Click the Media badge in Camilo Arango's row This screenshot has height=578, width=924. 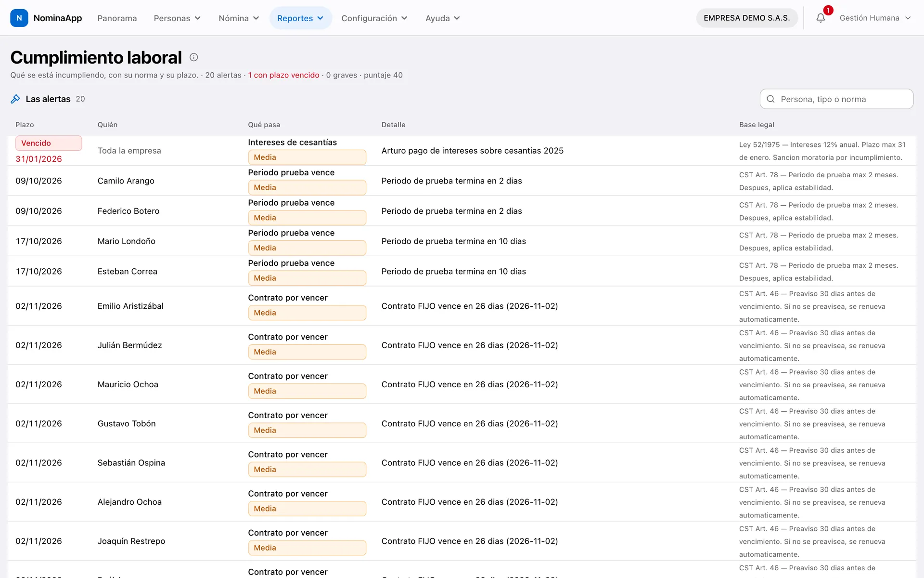point(307,187)
